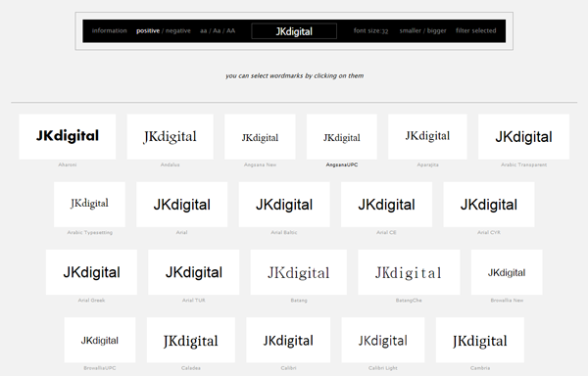Screen dimensions: 588x376
Task: Select the Arabic Typesetting wordmark card
Action: point(89,205)
